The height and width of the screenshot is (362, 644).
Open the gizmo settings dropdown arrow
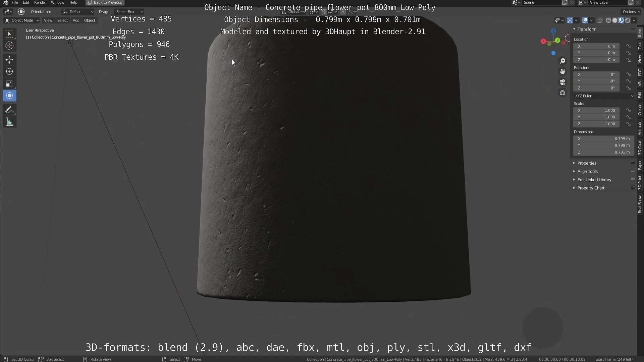click(576, 20)
